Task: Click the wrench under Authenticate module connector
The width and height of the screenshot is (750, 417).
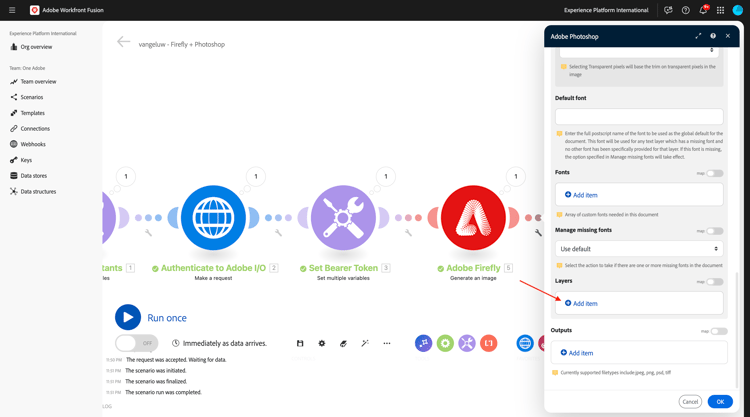Action: 278,233
